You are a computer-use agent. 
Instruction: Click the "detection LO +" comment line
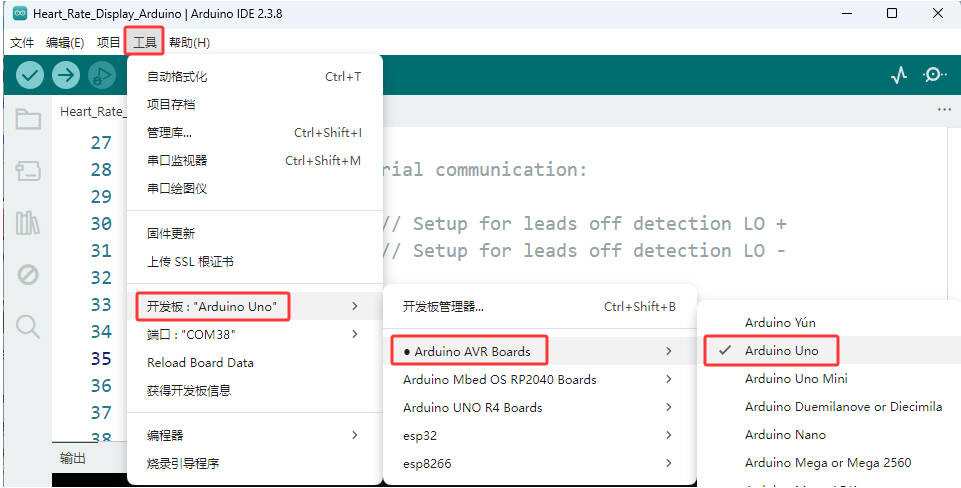pos(585,223)
